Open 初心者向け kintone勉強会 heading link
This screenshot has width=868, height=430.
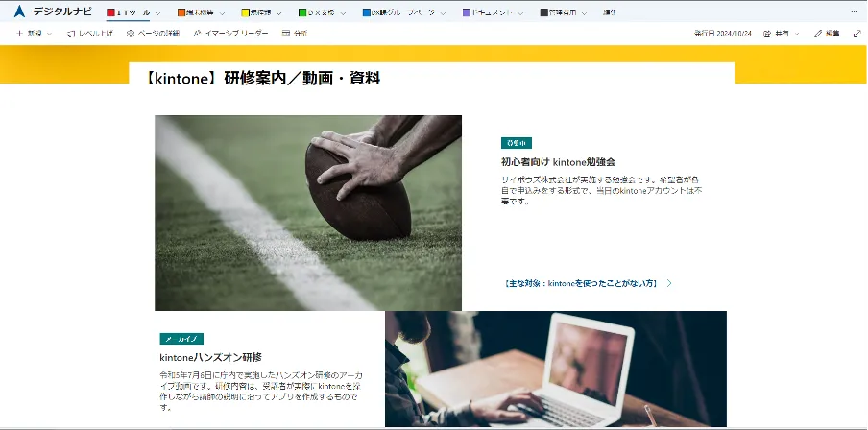coord(558,162)
